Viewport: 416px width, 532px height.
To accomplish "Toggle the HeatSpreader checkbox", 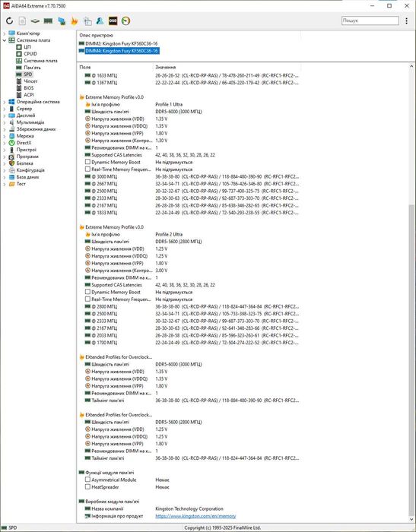I will coord(87,486).
